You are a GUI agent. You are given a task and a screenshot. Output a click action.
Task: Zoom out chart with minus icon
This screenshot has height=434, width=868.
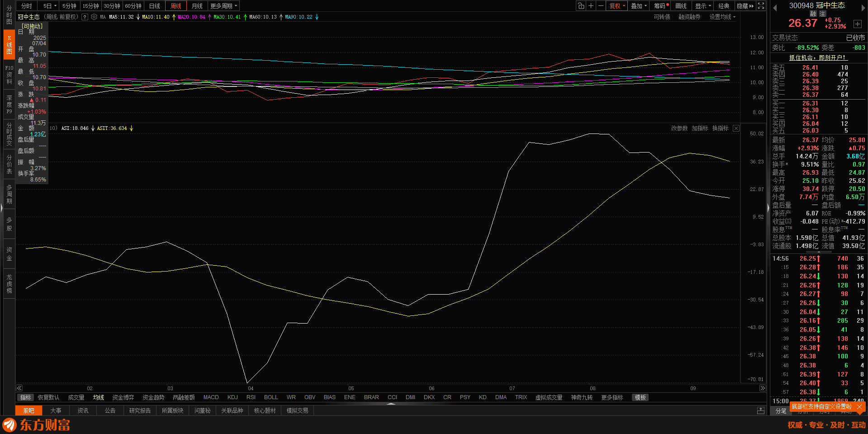click(601, 6)
